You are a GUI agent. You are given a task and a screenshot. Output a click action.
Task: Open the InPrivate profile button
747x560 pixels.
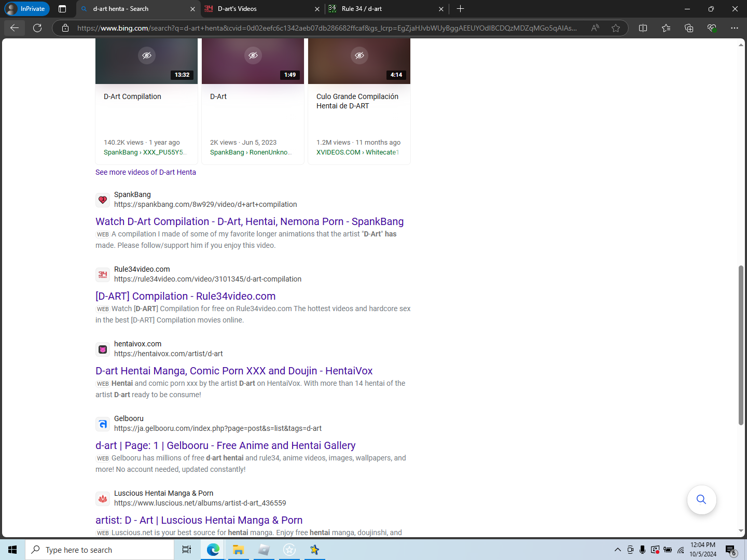coord(27,9)
